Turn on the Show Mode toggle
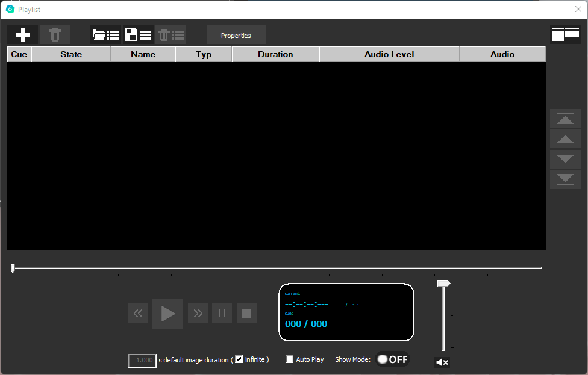This screenshot has width=588, height=375. coord(392,359)
